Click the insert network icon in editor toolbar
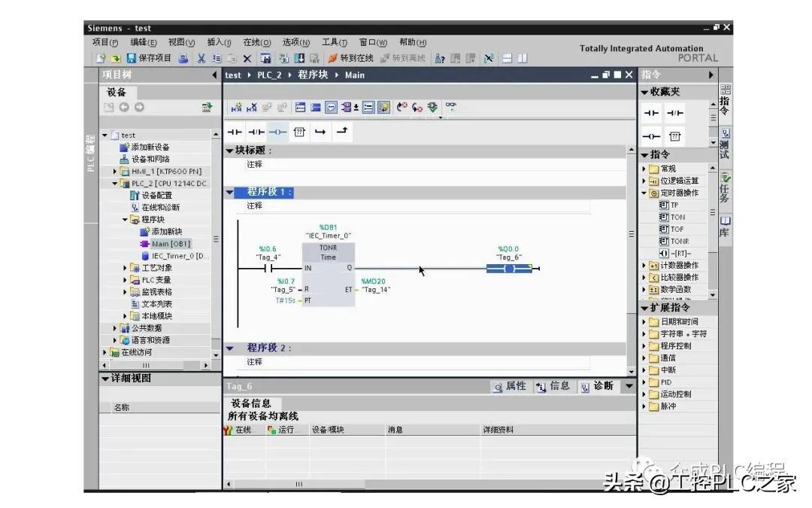 pos(236,108)
